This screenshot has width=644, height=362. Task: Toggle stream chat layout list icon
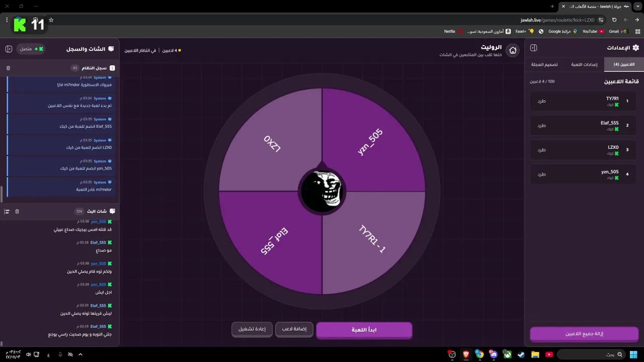pyautogui.click(x=7, y=211)
